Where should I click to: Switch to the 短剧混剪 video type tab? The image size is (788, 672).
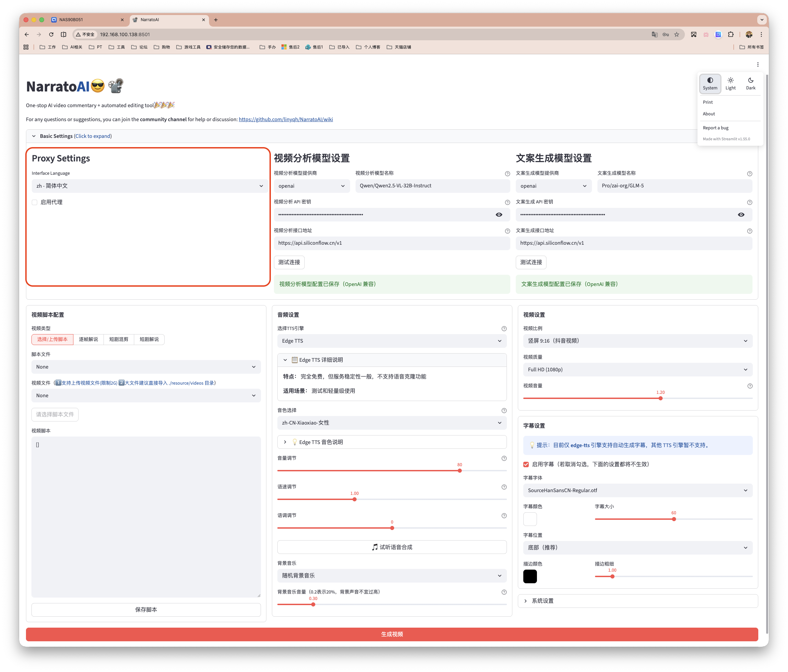119,340
